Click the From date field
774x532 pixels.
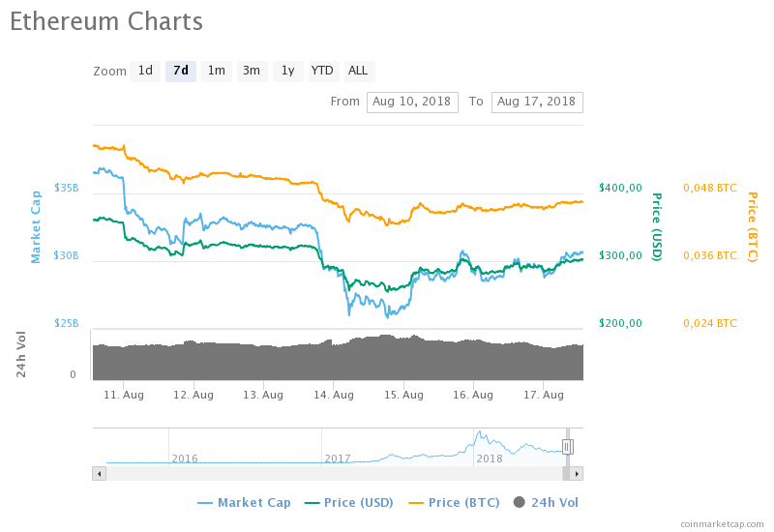[x=411, y=102]
